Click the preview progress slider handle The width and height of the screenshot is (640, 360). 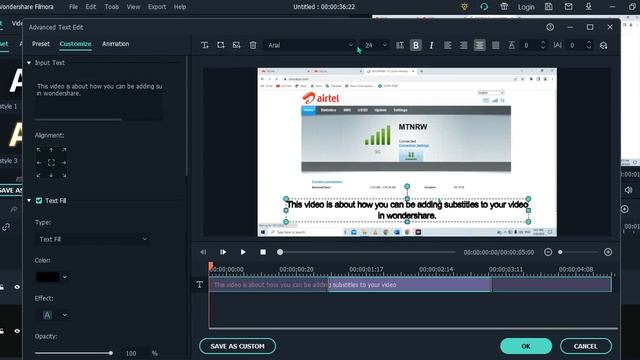tap(280, 252)
